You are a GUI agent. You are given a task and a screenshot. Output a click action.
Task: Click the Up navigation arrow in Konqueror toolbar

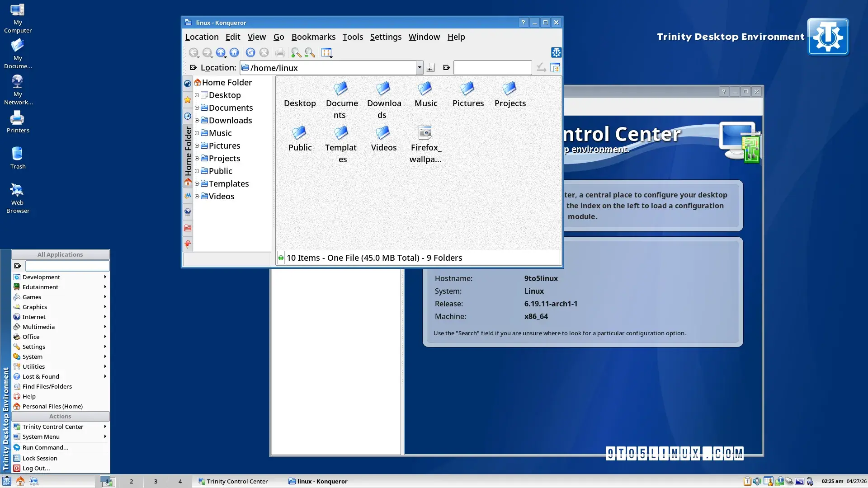coord(221,52)
